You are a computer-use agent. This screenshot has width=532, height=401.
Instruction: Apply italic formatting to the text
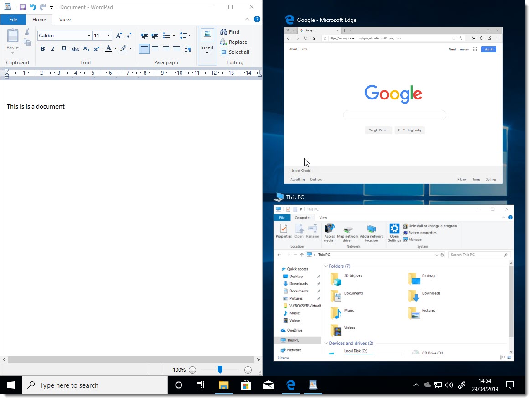pos(53,48)
